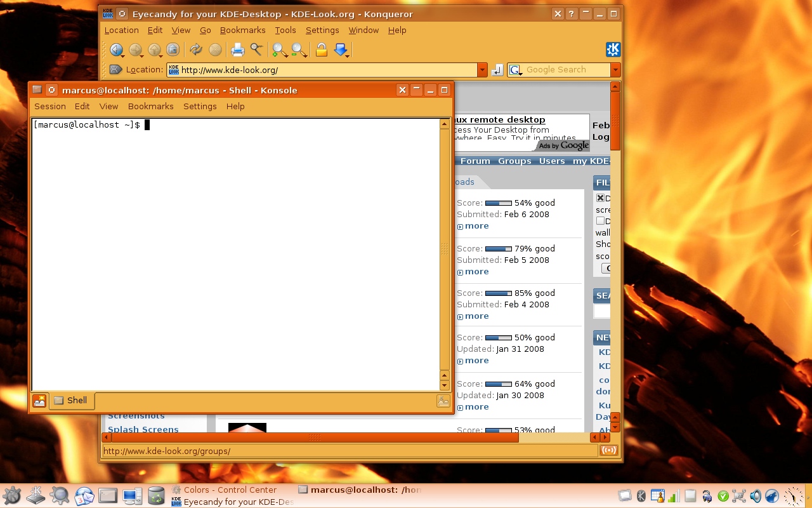The image size is (812, 508).
Task: Open the location URL history dropdown
Action: click(482, 70)
